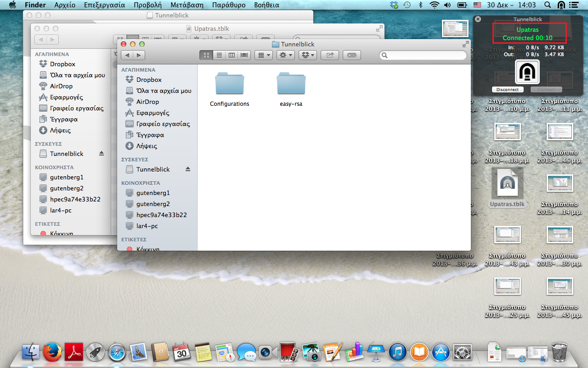The width and height of the screenshot is (588, 368).
Task: Open Calendar from the Dock
Action: coord(182,352)
